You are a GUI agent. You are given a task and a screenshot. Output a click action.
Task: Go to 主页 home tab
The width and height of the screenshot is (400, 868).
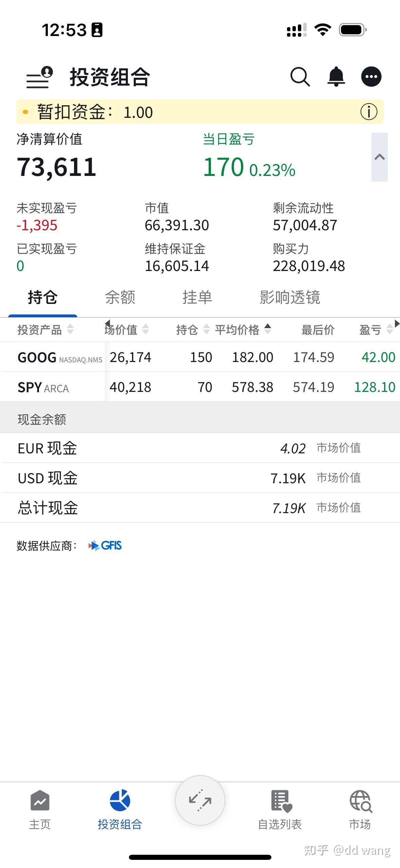[x=40, y=810]
